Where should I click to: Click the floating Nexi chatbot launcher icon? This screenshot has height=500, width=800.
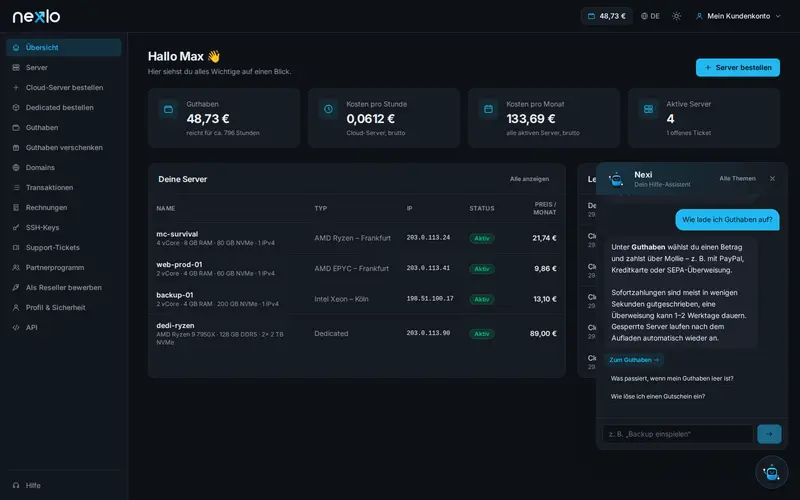tap(771, 472)
